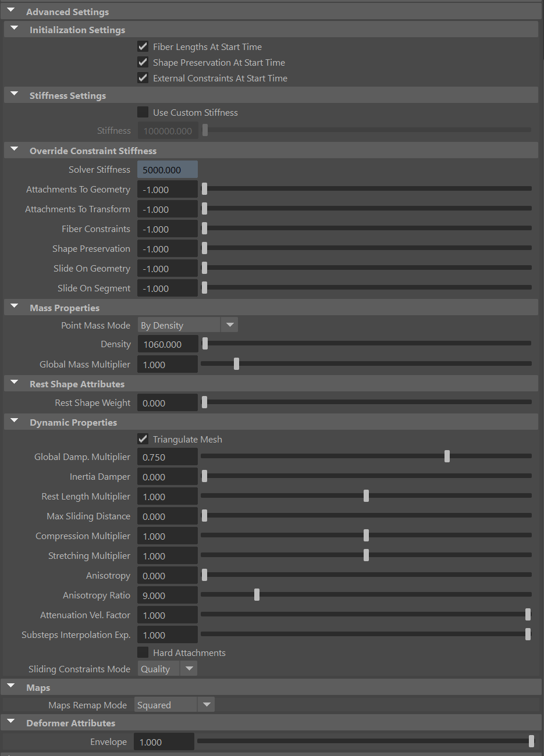
Task: Open the Maps Remap Mode dropdown
Action: [206, 704]
